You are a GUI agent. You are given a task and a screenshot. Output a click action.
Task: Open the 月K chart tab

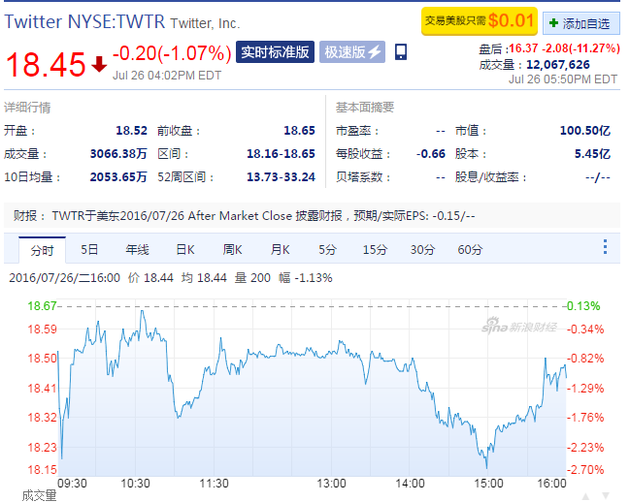280,250
